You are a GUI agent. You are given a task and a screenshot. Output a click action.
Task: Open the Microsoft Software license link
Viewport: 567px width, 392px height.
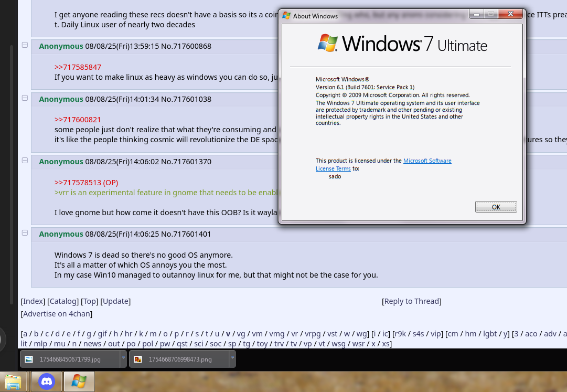427,161
